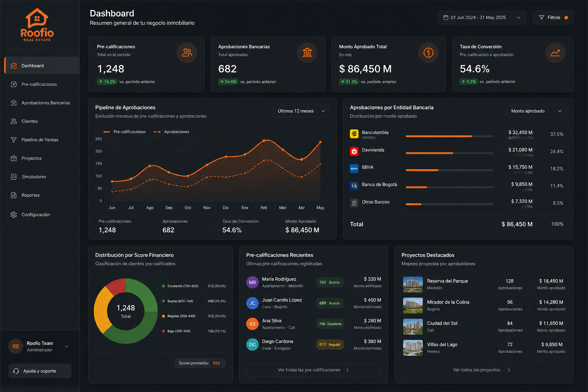This screenshot has width=588, height=392.
Task: Click the Villas del Lago project thumbnail
Action: (413, 348)
